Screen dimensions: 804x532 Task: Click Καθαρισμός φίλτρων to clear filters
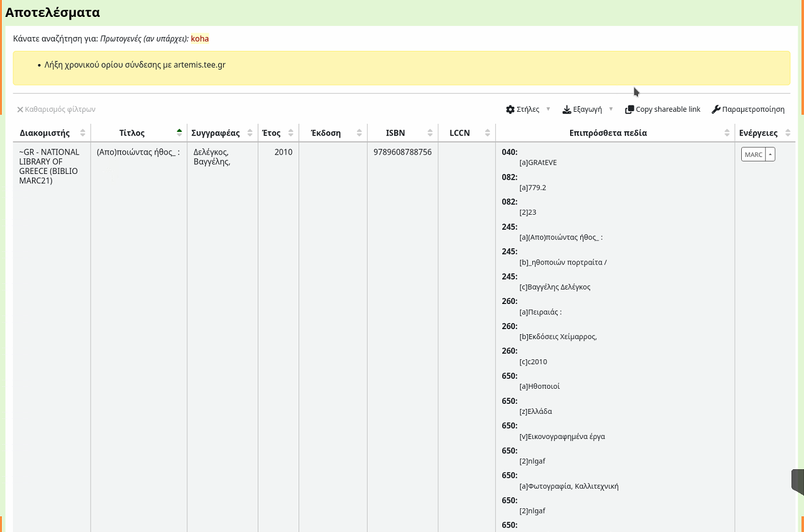[56, 109]
